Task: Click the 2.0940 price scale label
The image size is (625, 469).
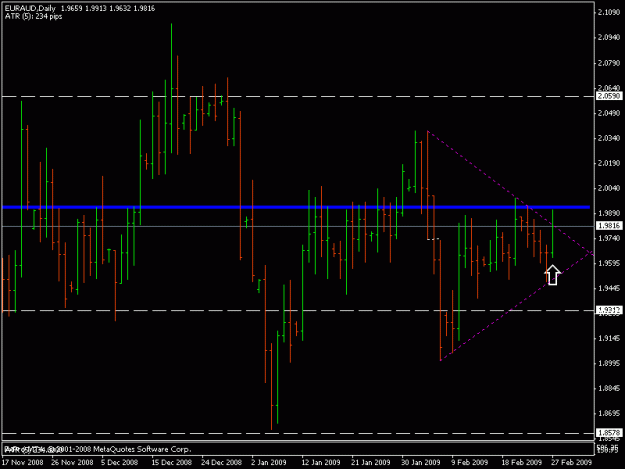Action: click(x=609, y=37)
